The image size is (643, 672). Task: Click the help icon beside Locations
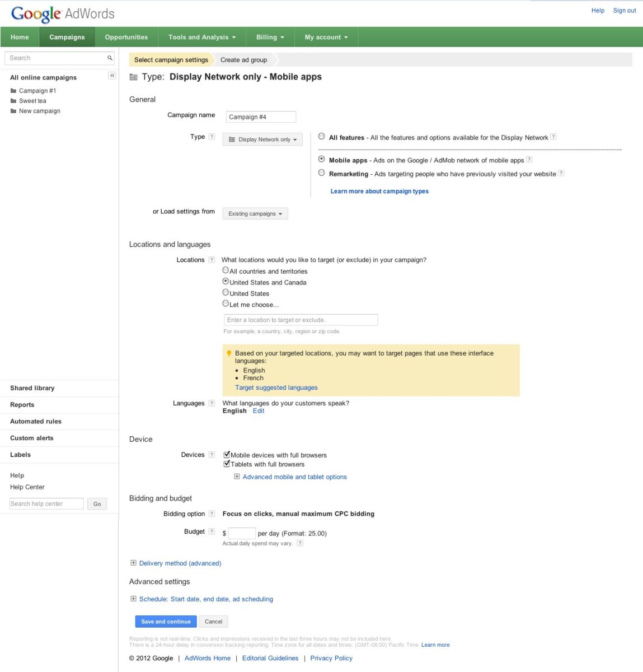point(212,259)
